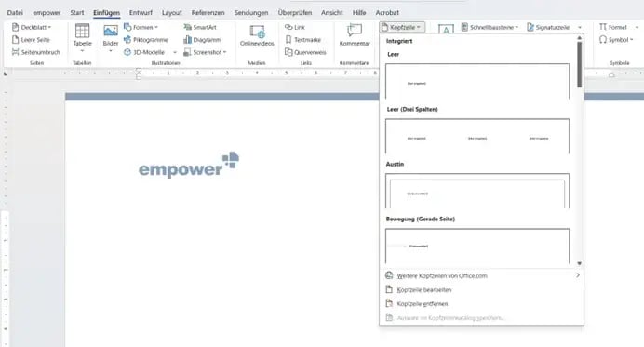Insert a SmartArt graphic
The image size is (644, 347).
coord(200,27)
